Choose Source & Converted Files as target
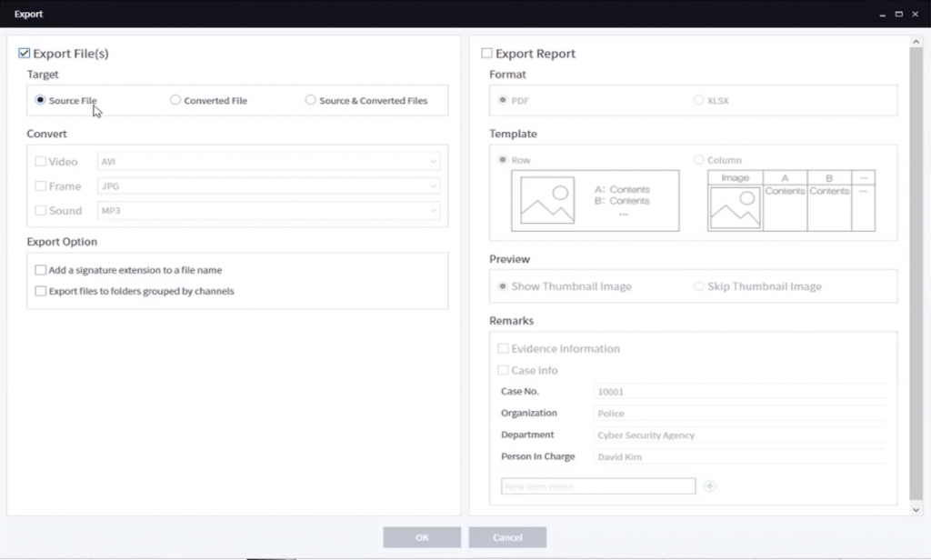 [x=310, y=100]
